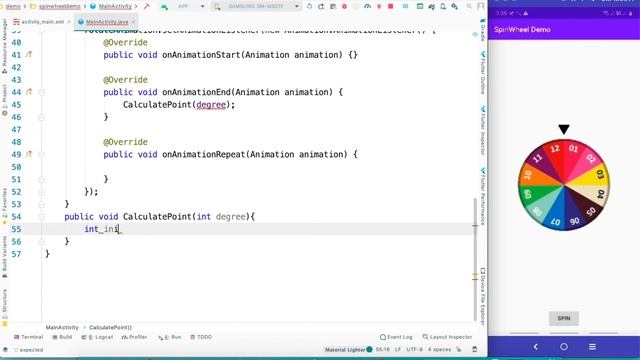The height and width of the screenshot is (360, 640).
Task: Click the red Stop square icon
Action: (391, 6)
